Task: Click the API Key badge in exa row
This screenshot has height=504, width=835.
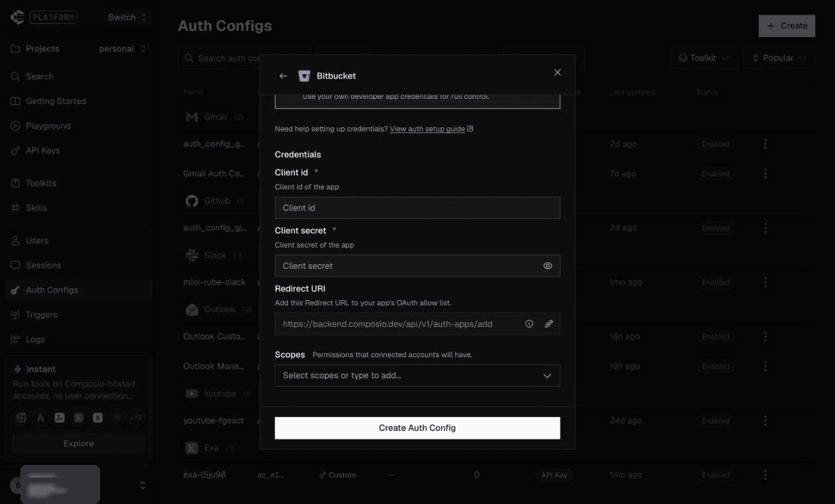Action: click(x=554, y=475)
